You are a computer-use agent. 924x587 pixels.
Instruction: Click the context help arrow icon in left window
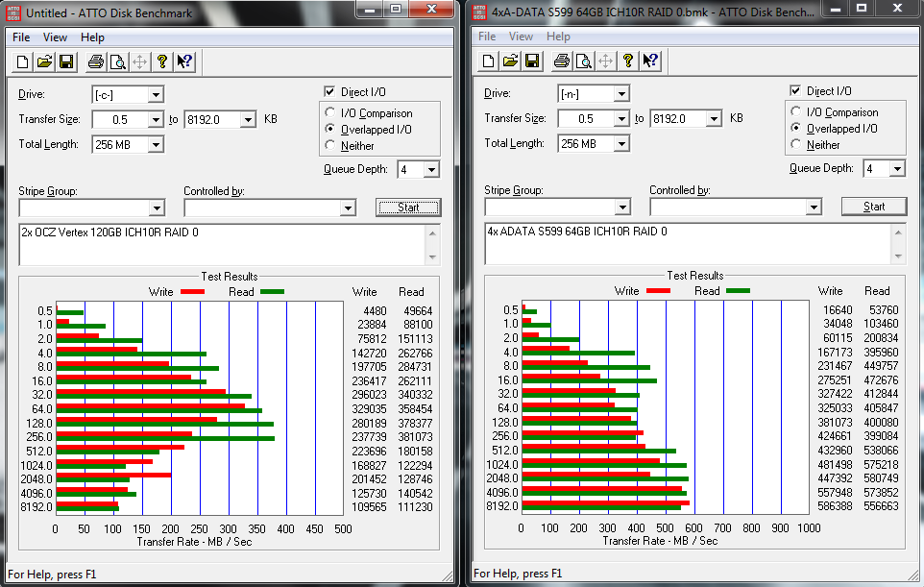[x=184, y=62]
